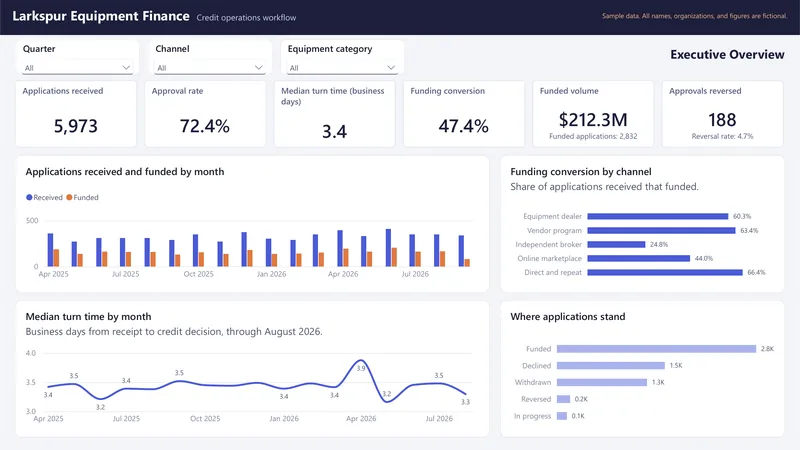This screenshot has height=450, width=800.
Task: Select the Withdrawn status bar
Action: tap(602, 382)
